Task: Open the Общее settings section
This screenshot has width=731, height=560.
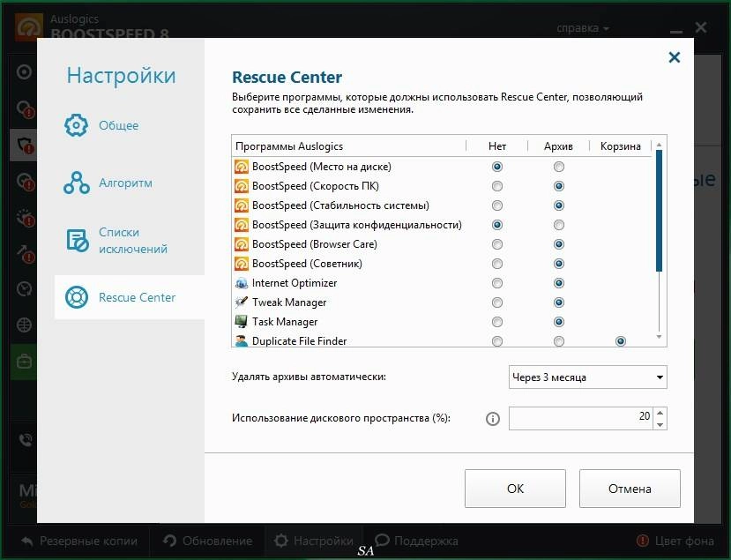Action: (119, 125)
